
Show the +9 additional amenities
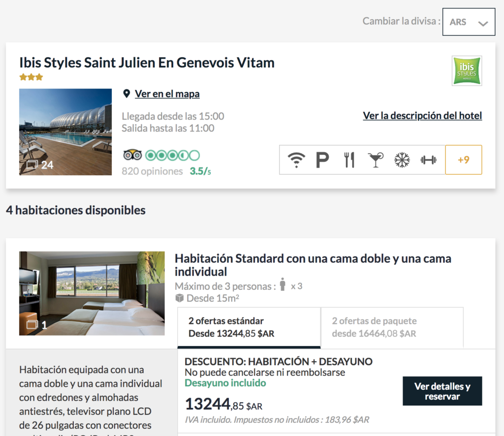tap(464, 159)
